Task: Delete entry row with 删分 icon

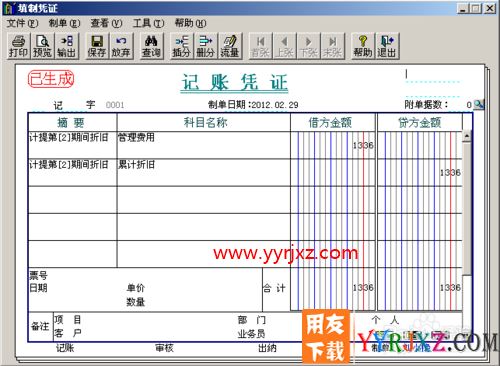Action: coord(206,46)
